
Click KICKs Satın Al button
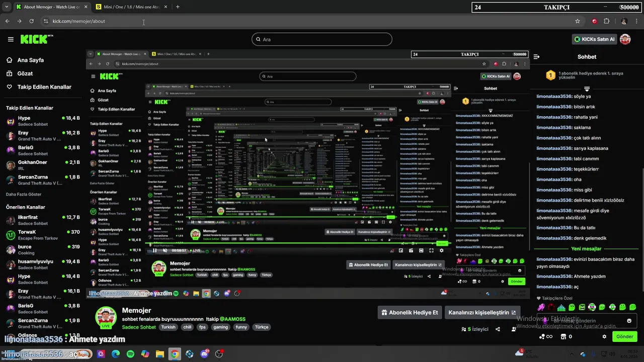[x=595, y=39]
